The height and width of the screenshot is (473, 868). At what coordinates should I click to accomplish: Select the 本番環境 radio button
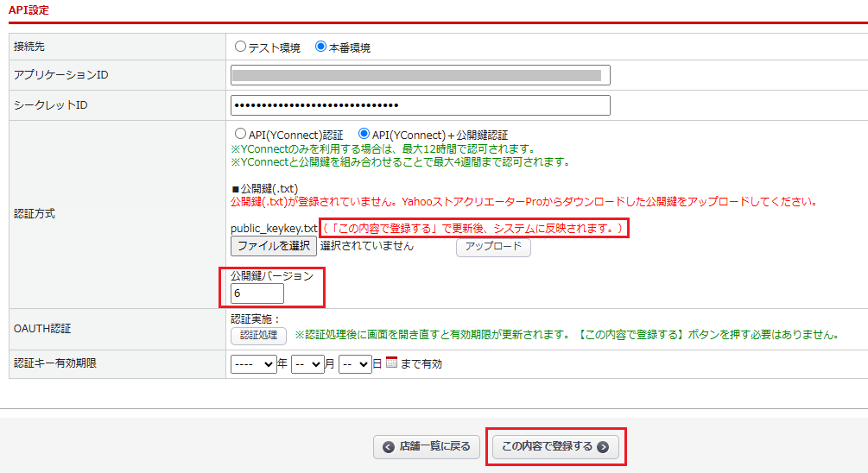[320, 47]
